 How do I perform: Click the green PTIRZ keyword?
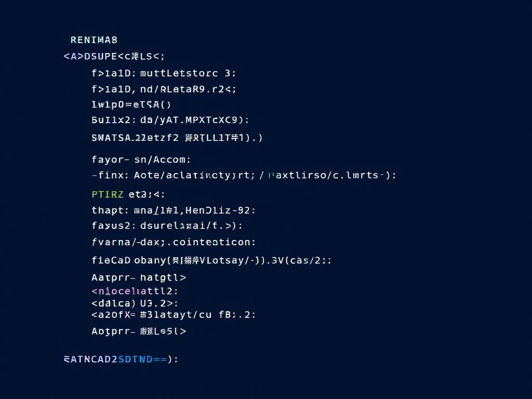(x=108, y=194)
